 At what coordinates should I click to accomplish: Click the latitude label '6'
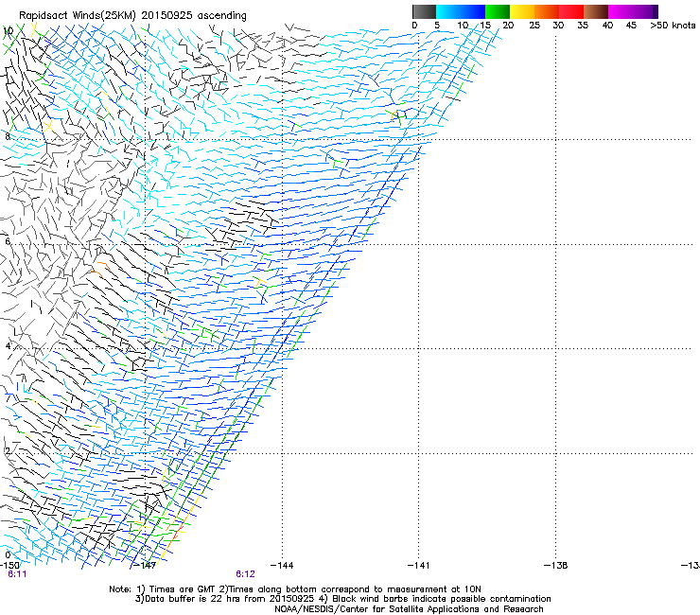(x=8, y=241)
